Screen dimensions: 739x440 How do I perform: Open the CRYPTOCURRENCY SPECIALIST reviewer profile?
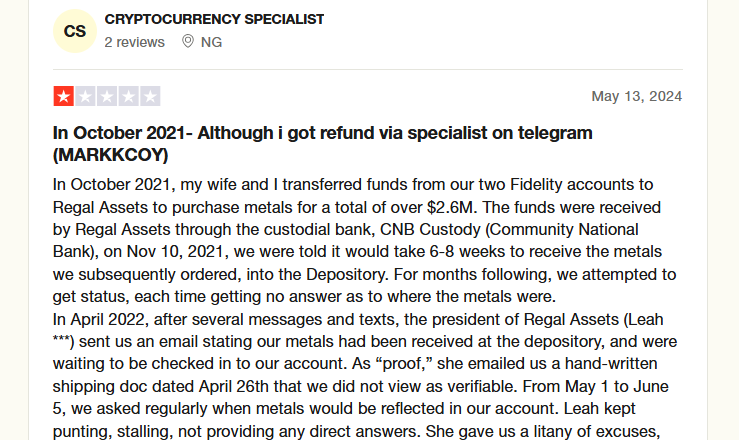pos(214,19)
